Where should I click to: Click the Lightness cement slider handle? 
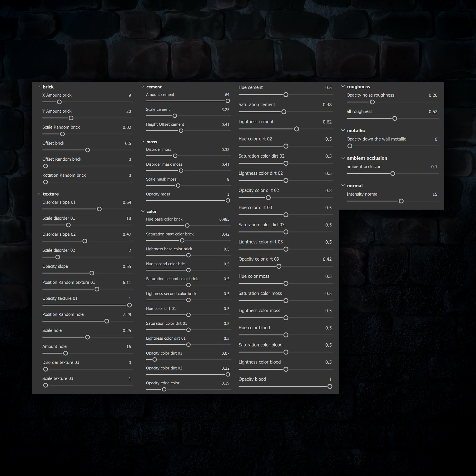tap(297, 129)
